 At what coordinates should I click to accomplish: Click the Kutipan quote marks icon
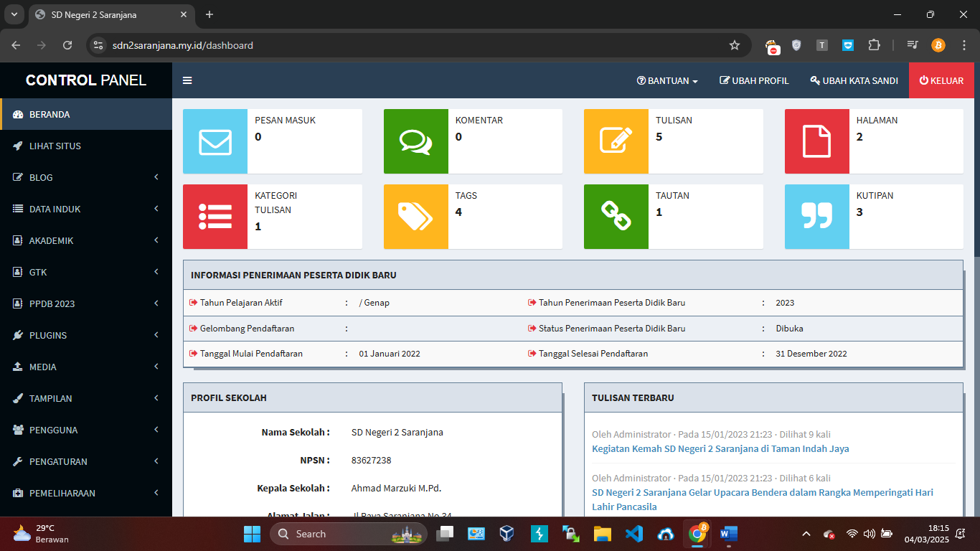coord(817,217)
